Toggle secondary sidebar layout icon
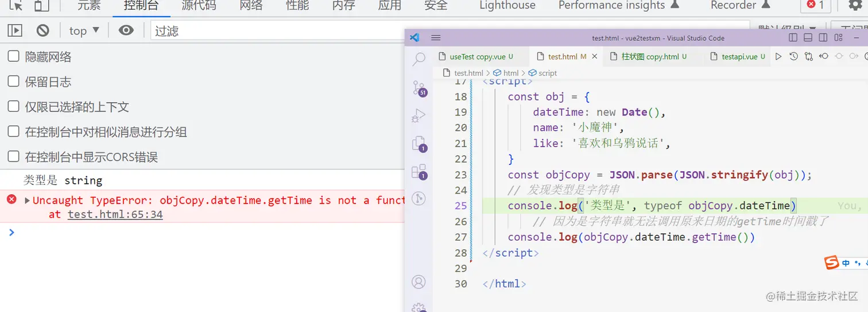This screenshot has width=868, height=312. pos(823,38)
